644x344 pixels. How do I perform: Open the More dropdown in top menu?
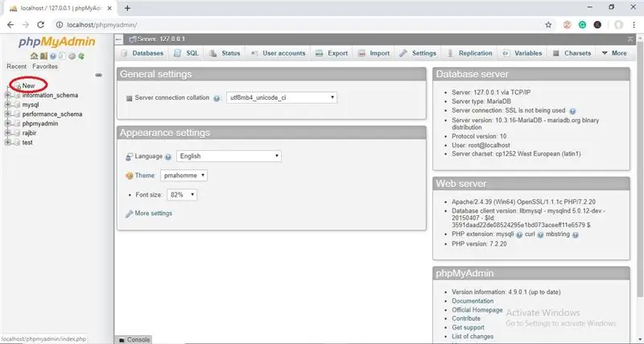(x=614, y=53)
